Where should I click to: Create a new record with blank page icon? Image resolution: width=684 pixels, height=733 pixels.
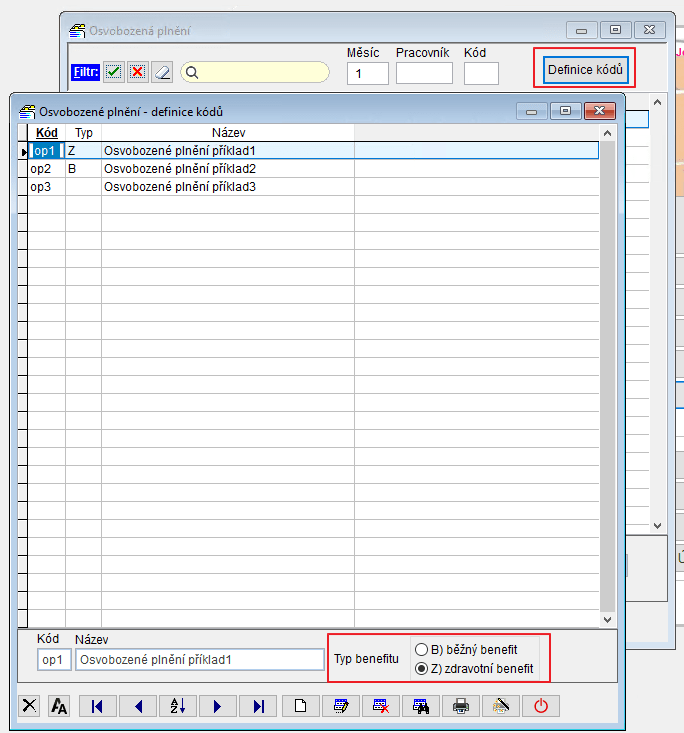click(x=301, y=705)
